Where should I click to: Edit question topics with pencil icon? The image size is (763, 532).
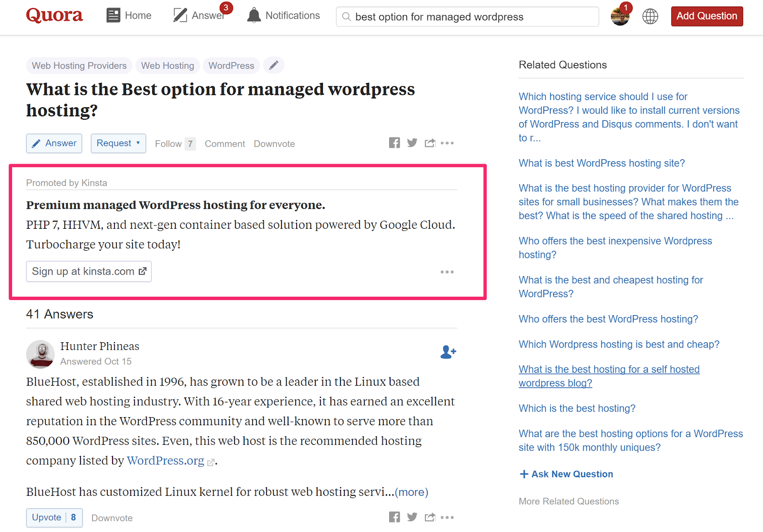tap(274, 65)
